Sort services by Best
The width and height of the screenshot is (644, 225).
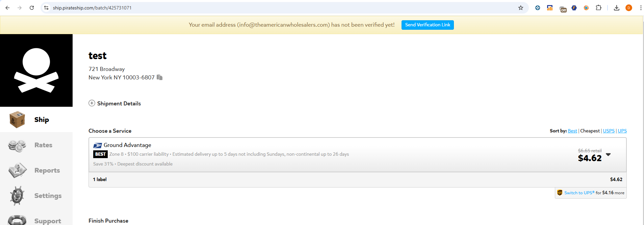point(572,131)
